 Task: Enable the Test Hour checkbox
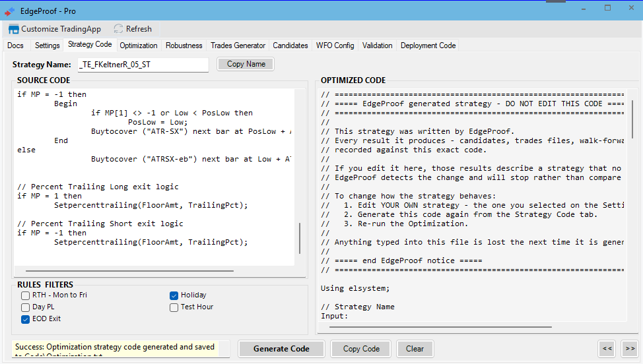[x=174, y=307]
